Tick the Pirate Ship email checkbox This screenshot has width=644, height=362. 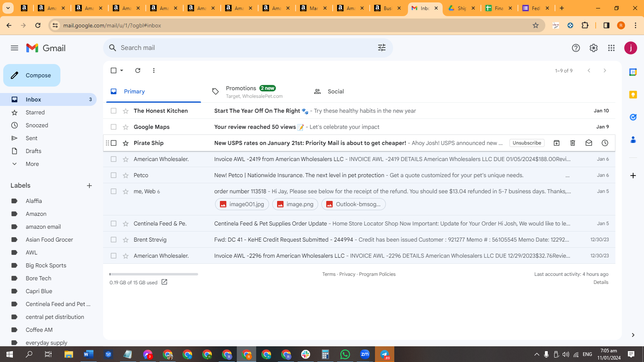point(114,143)
